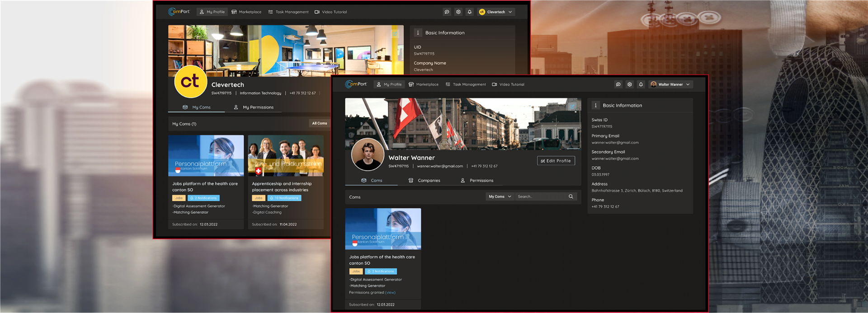This screenshot has width=868, height=313.
Task: Click the Edit Profile button
Action: coord(556,161)
